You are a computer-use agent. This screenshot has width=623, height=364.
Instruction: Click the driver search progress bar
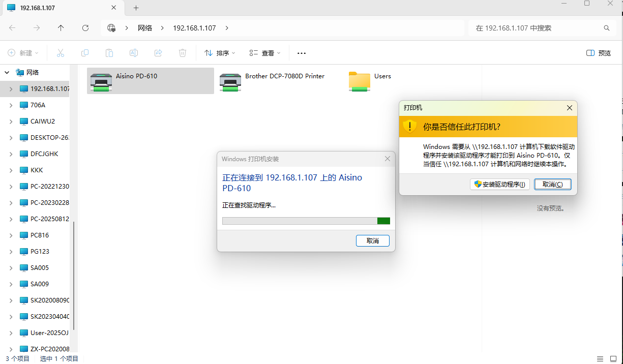(306, 221)
